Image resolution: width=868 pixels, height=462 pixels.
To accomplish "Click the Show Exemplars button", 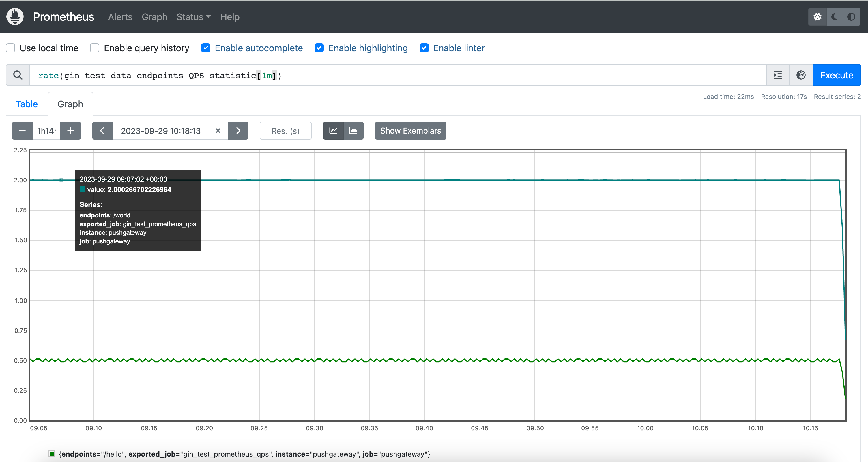I will pyautogui.click(x=410, y=131).
